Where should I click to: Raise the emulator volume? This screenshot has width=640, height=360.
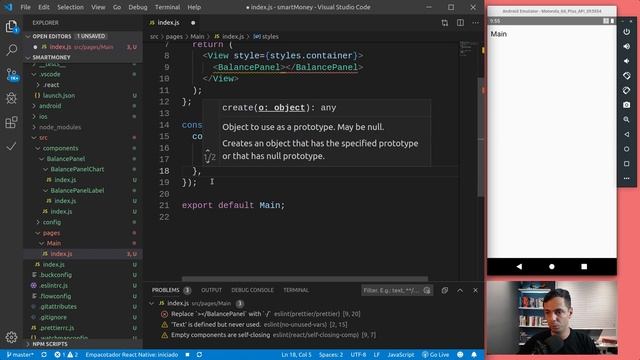(627, 47)
